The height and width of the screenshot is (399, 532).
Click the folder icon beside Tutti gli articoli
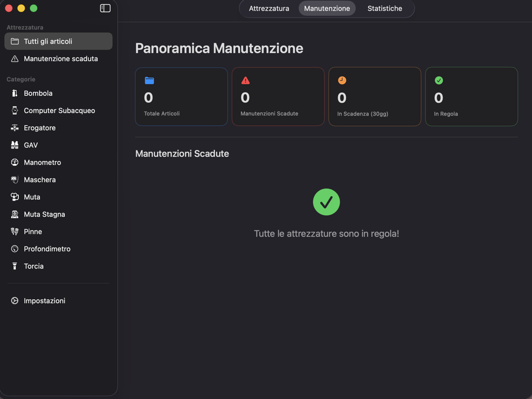[15, 42]
